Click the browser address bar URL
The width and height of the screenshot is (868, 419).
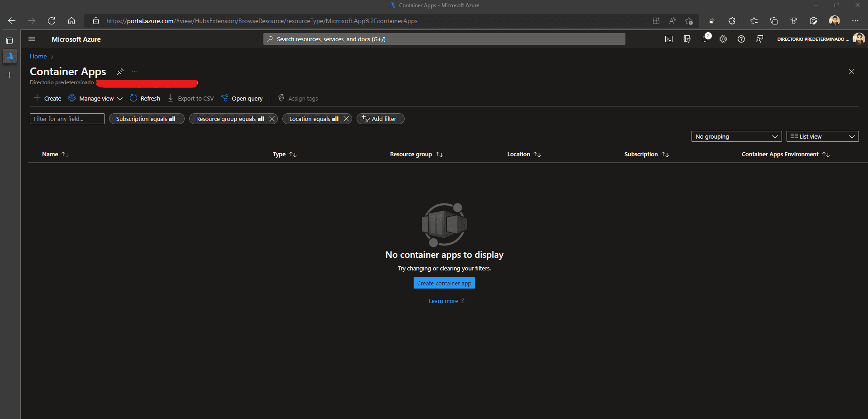pyautogui.click(x=262, y=21)
